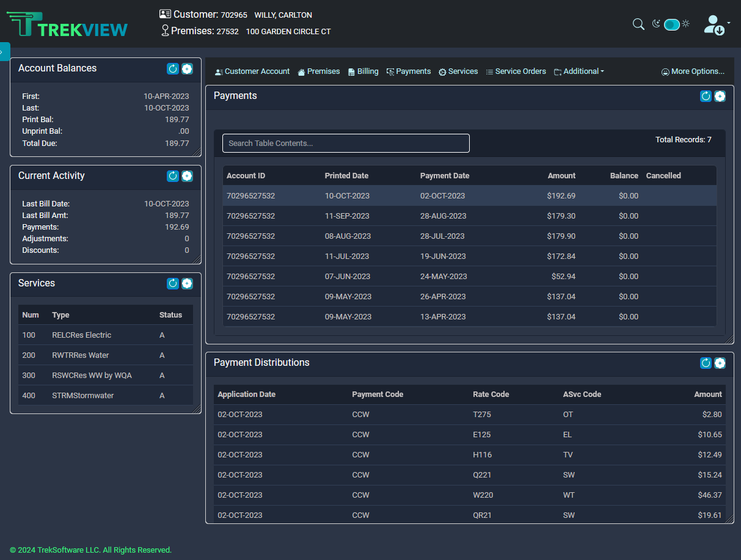The image size is (741, 560).
Task: Click the Account Balances panel options icon
Action: [187, 69]
